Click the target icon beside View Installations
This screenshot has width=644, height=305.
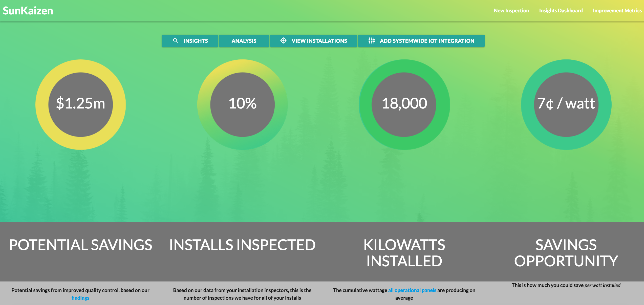[x=283, y=40]
